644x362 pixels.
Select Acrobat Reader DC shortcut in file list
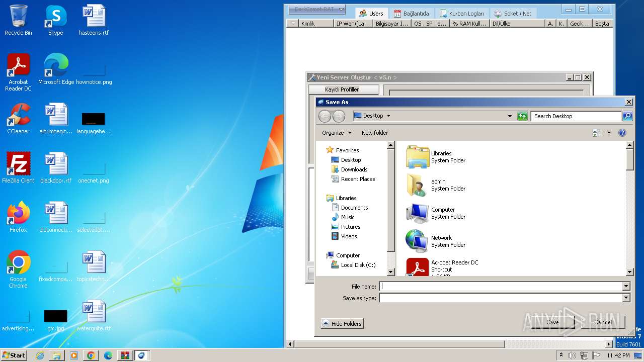tap(443, 267)
